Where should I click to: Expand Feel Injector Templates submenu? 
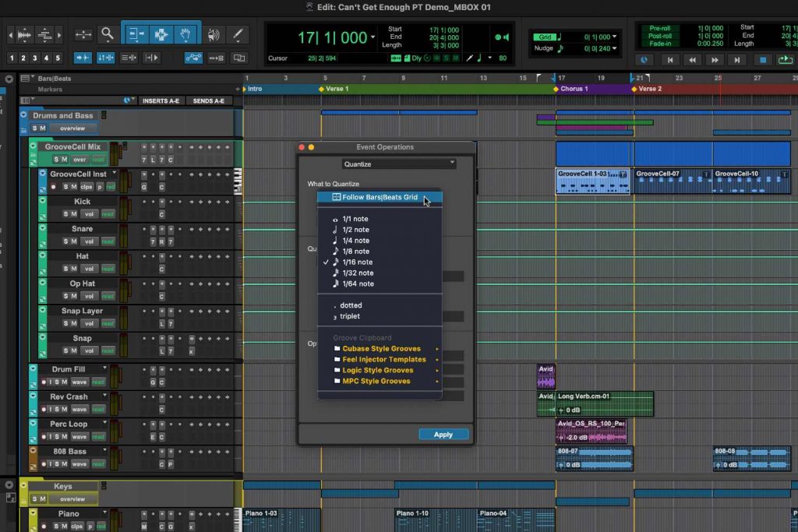pyautogui.click(x=380, y=360)
